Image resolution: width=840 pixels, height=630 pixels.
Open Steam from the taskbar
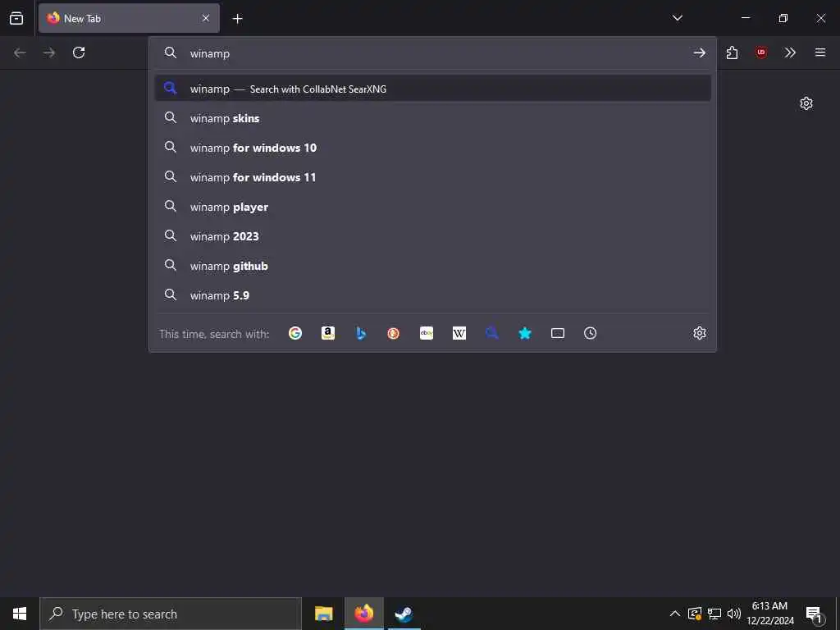[404, 614]
